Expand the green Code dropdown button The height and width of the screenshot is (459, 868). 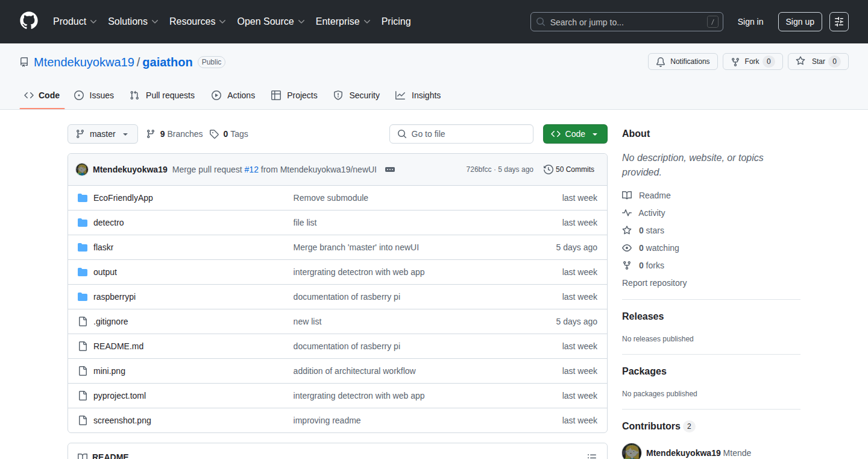(x=575, y=134)
